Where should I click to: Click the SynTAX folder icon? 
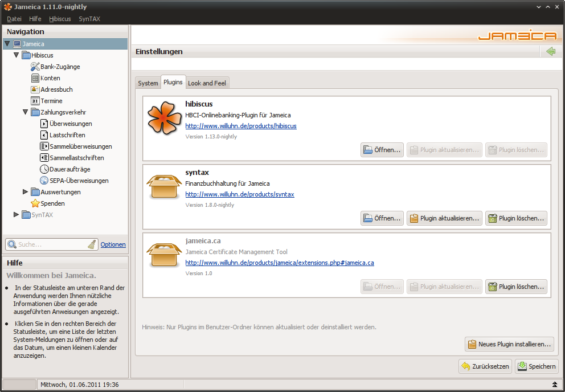pyautogui.click(x=26, y=215)
